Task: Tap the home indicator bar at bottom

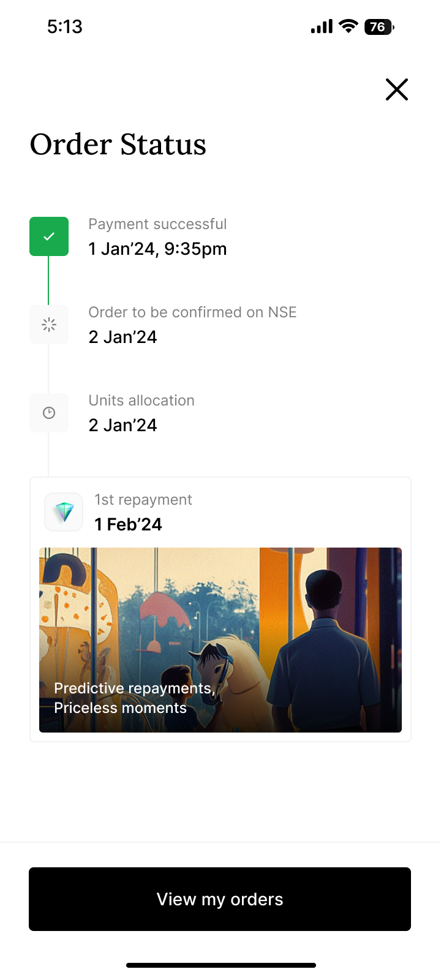Action: click(221, 965)
